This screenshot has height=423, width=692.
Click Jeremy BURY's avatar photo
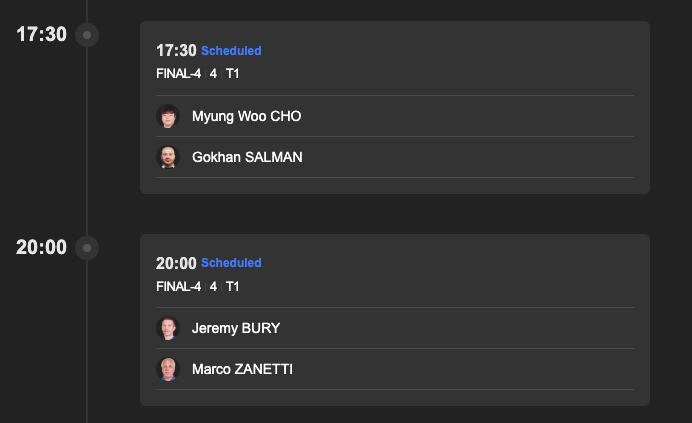click(x=168, y=328)
